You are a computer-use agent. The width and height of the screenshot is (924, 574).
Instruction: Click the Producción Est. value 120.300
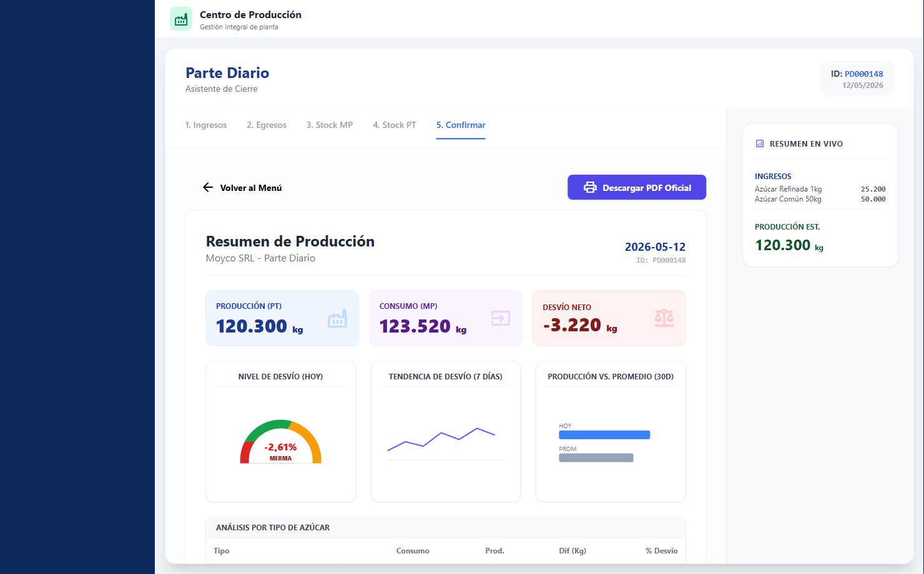pos(783,245)
